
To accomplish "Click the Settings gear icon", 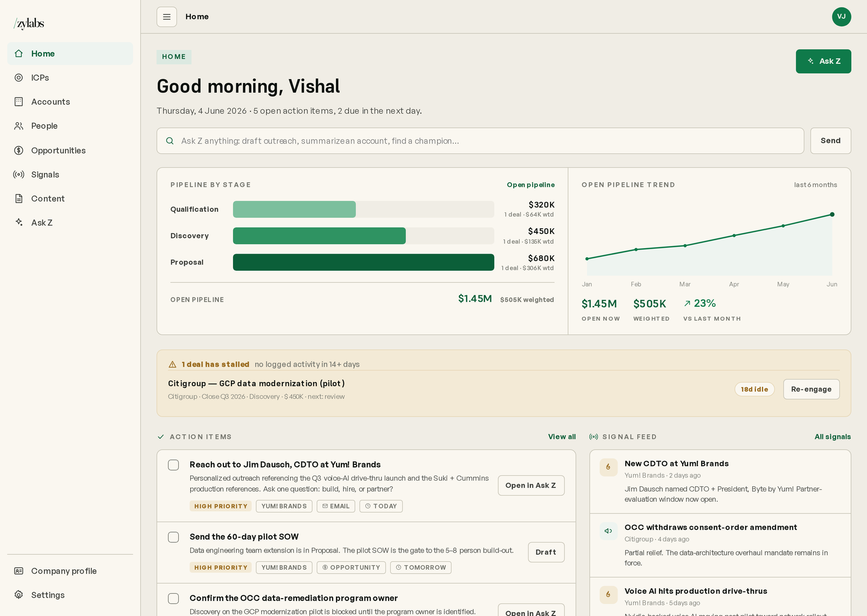I will pos(19,595).
